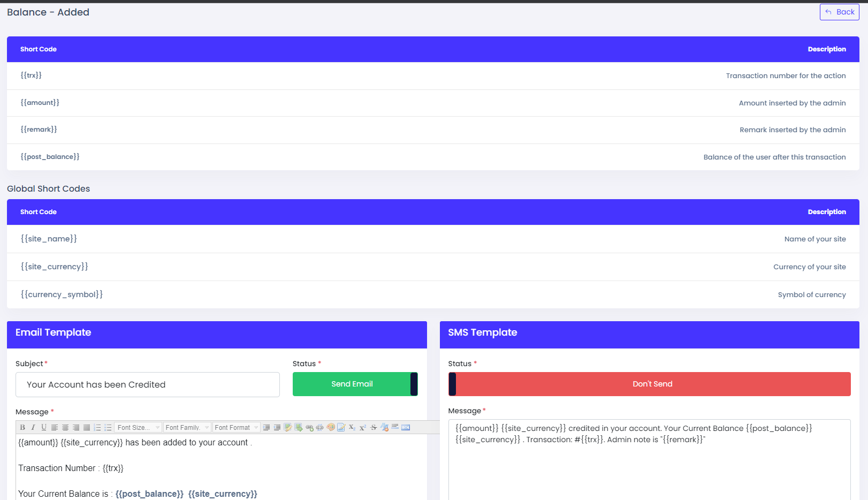Open the Font Size dropdown

pyautogui.click(x=138, y=427)
